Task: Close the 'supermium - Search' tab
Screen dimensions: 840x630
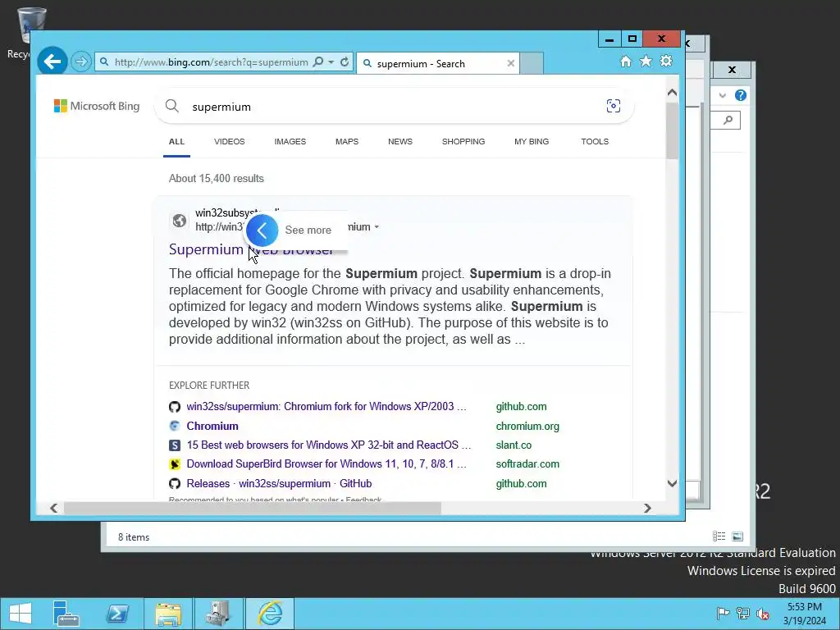Action: pyautogui.click(x=510, y=63)
